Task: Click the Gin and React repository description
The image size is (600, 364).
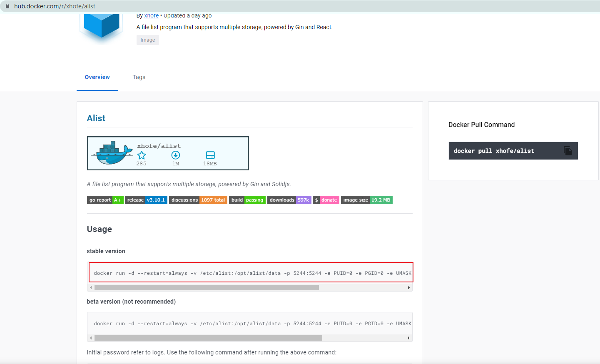Action: 234,27
